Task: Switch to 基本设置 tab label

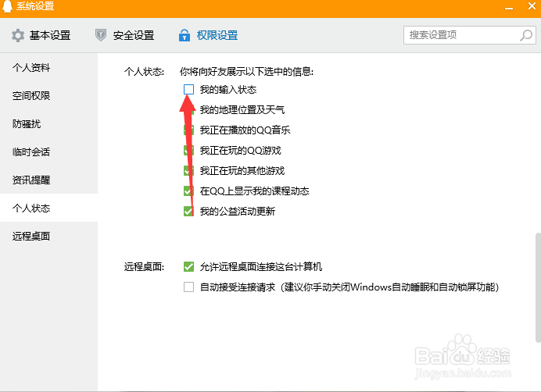Action: point(50,35)
